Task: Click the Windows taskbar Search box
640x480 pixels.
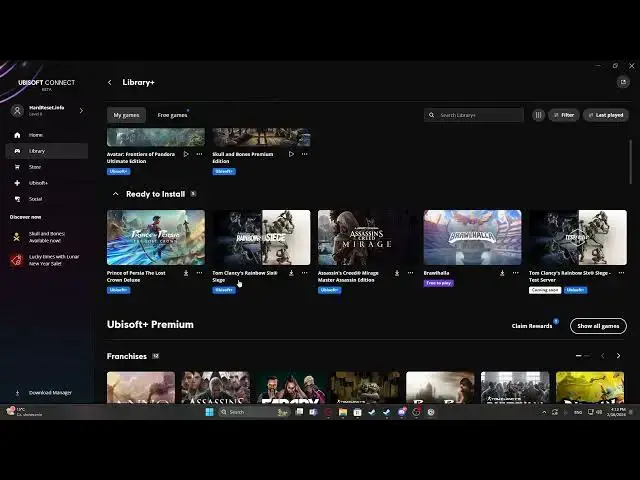Action: click(x=254, y=412)
